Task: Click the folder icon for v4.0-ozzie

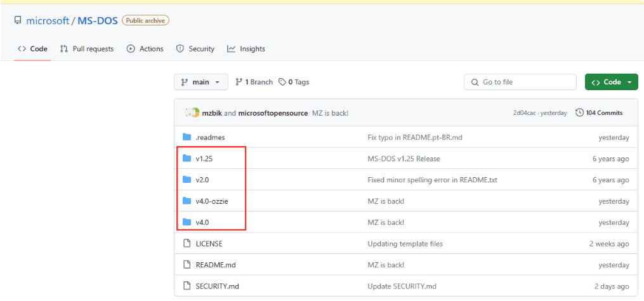Action: pyautogui.click(x=187, y=201)
